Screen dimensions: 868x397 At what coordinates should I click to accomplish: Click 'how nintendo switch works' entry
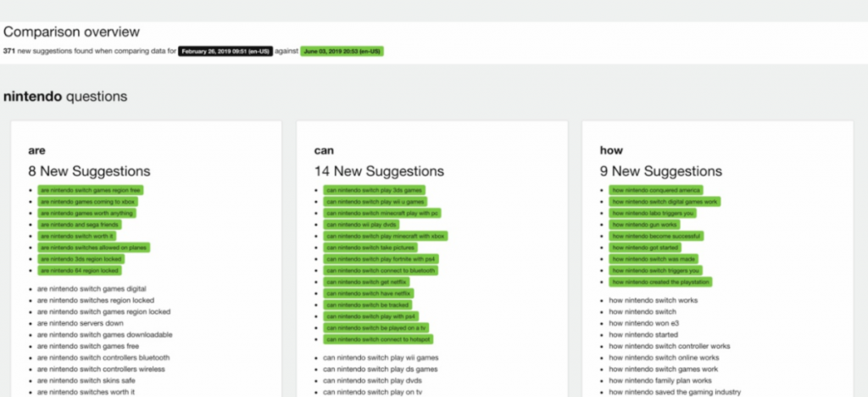coord(654,300)
